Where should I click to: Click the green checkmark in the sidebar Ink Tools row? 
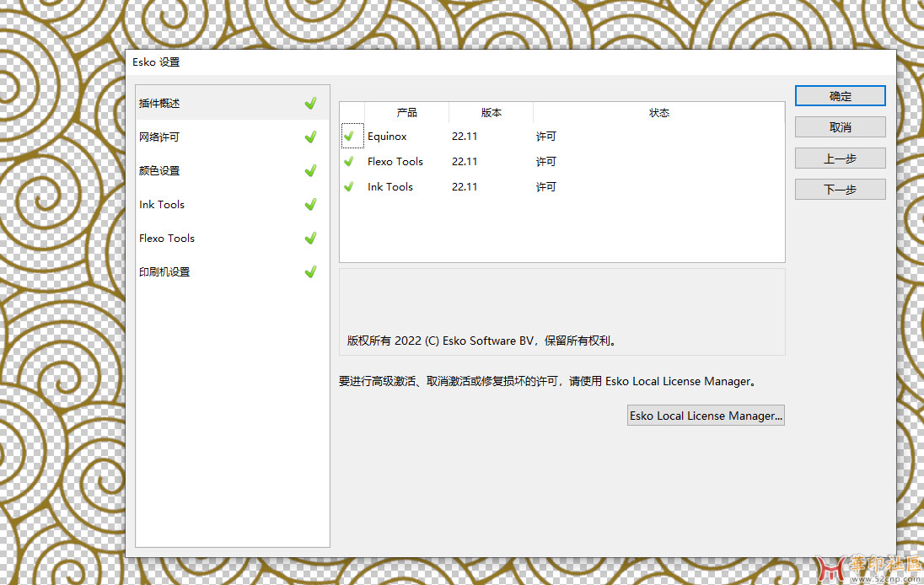(310, 205)
